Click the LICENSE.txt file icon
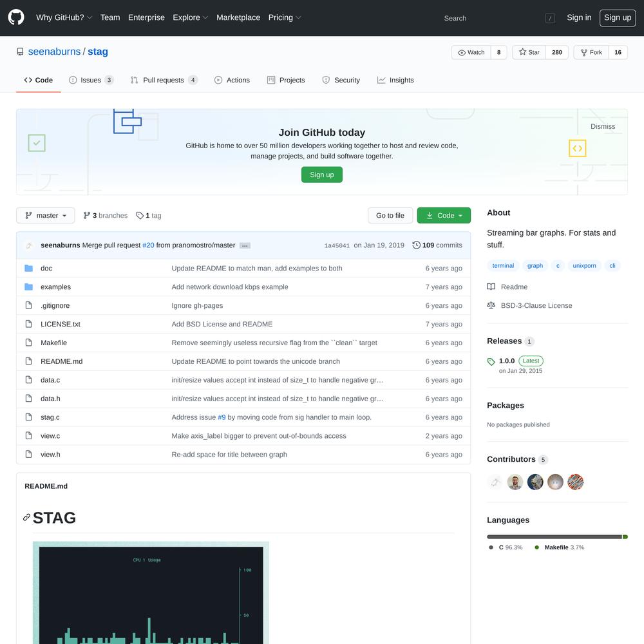644x644 pixels. tap(28, 324)
